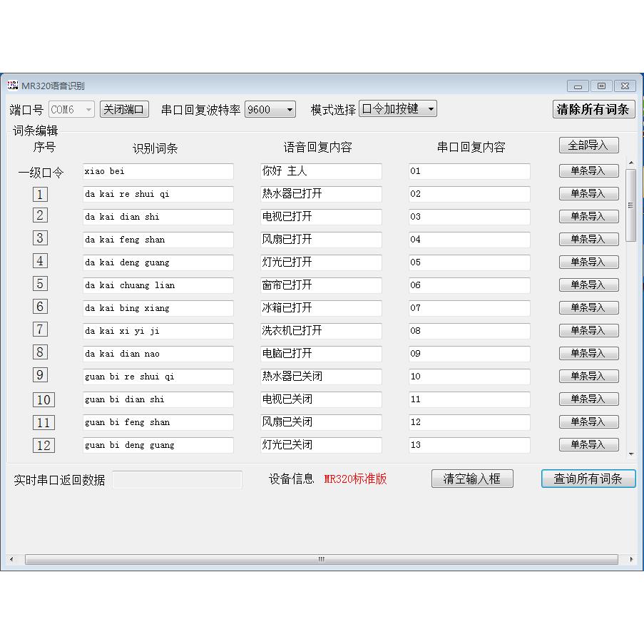644x644 pixels.
Task: Click 单条导入 for the xiao bei row
Action: (x=588, y=170)
